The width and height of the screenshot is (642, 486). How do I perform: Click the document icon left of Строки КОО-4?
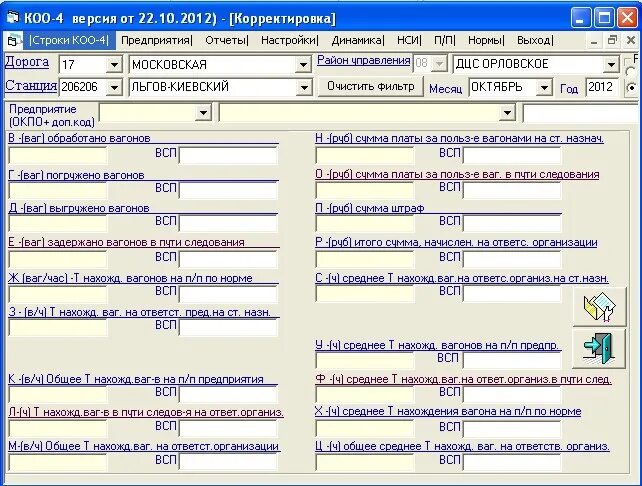point(13,41)
